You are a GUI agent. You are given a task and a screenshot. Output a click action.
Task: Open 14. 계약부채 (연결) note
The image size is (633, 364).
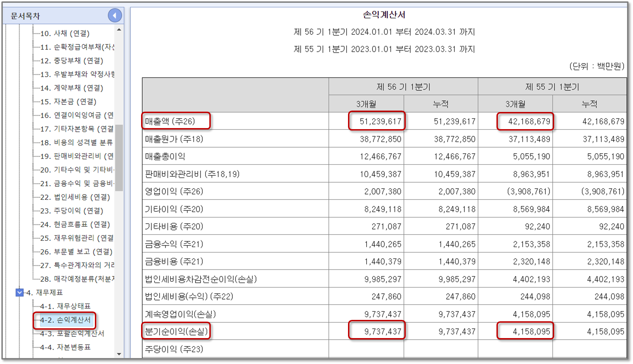[71, 88]
